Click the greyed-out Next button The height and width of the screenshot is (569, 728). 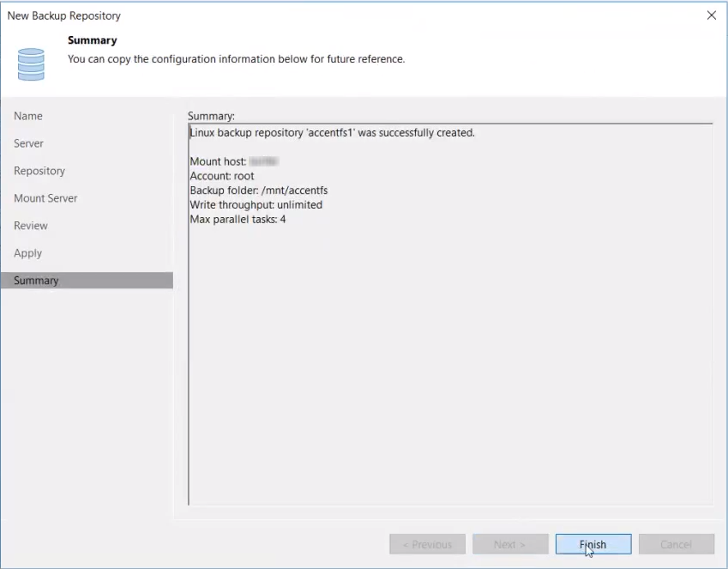coord(509,544)
